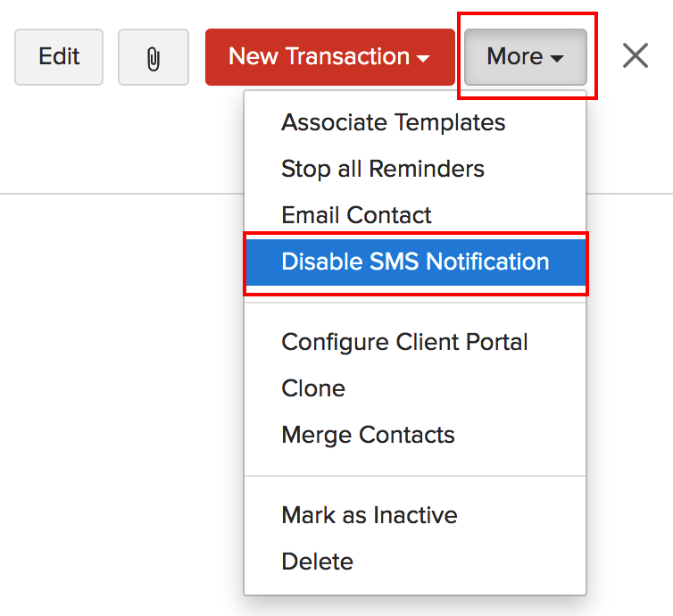
Task: Attach a file using the paperclip button
Action: (x=154, y=57)
